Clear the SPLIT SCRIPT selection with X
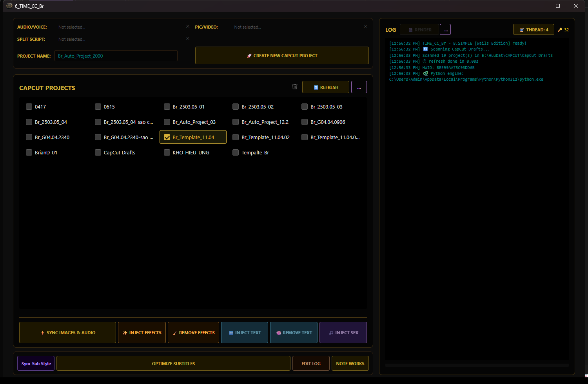The image size is (588, 384). coord(188,38)
